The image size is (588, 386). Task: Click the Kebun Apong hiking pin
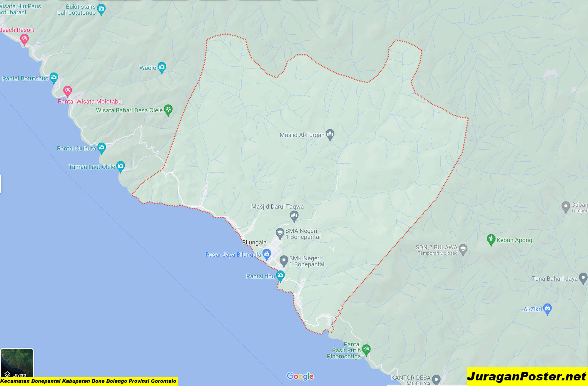pyautogui.click(x=491, y=240)
